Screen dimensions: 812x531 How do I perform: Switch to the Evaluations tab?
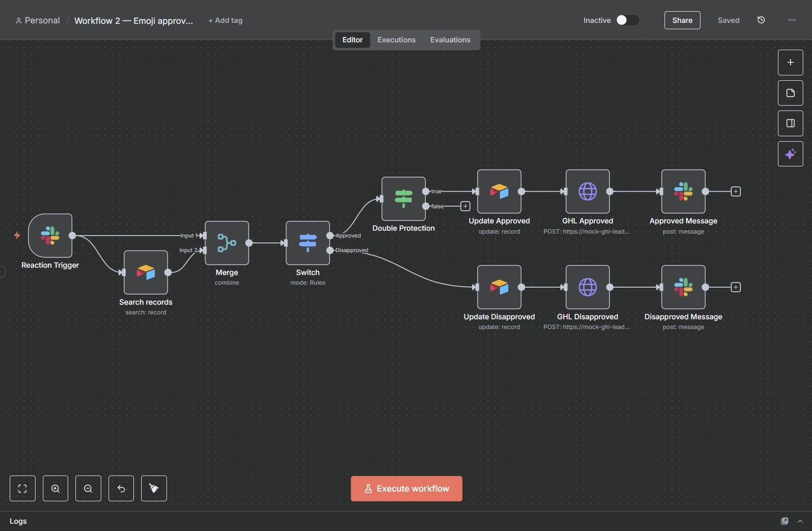pos(450,40)
